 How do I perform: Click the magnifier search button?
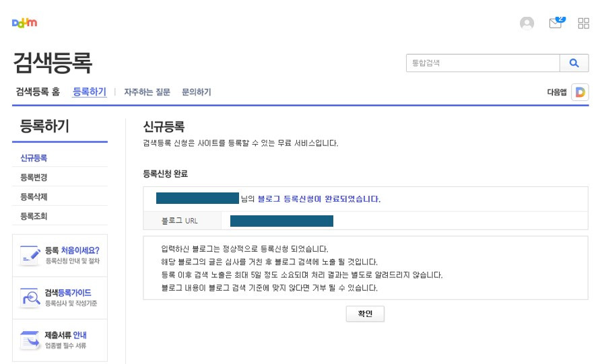(574, 63)
